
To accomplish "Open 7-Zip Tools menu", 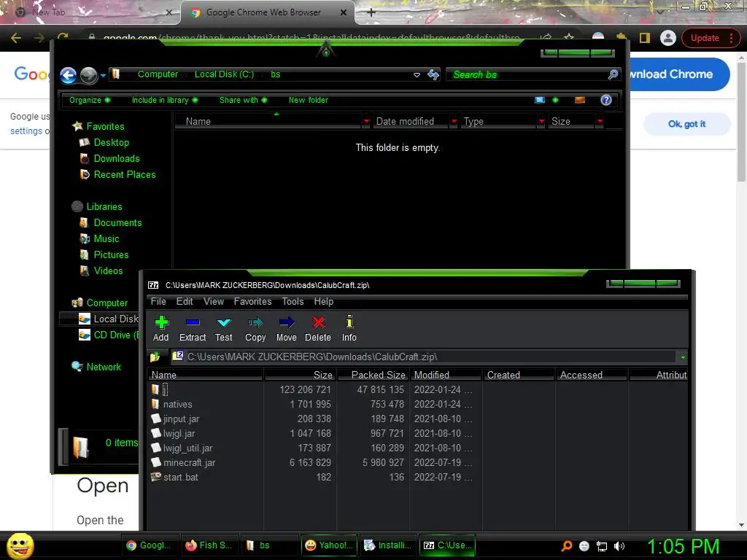I will tap(293, 301).
